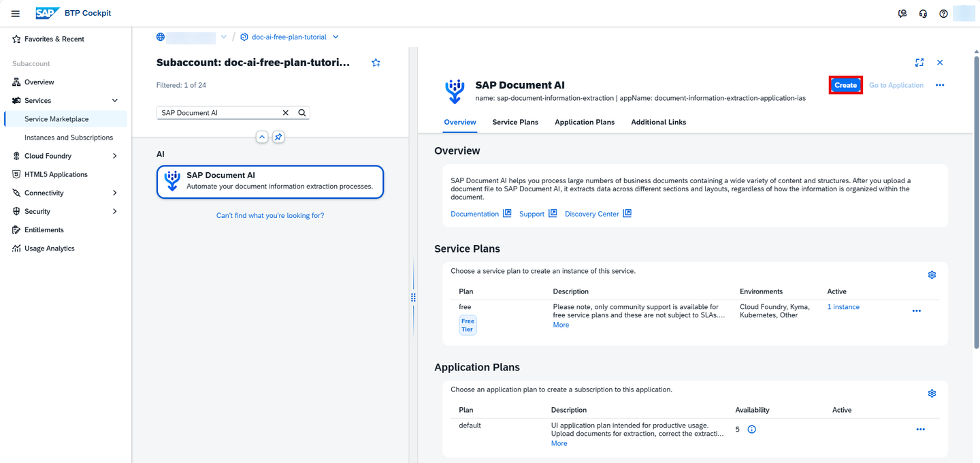Switch to the Additional Links tab

pos(659,122)
